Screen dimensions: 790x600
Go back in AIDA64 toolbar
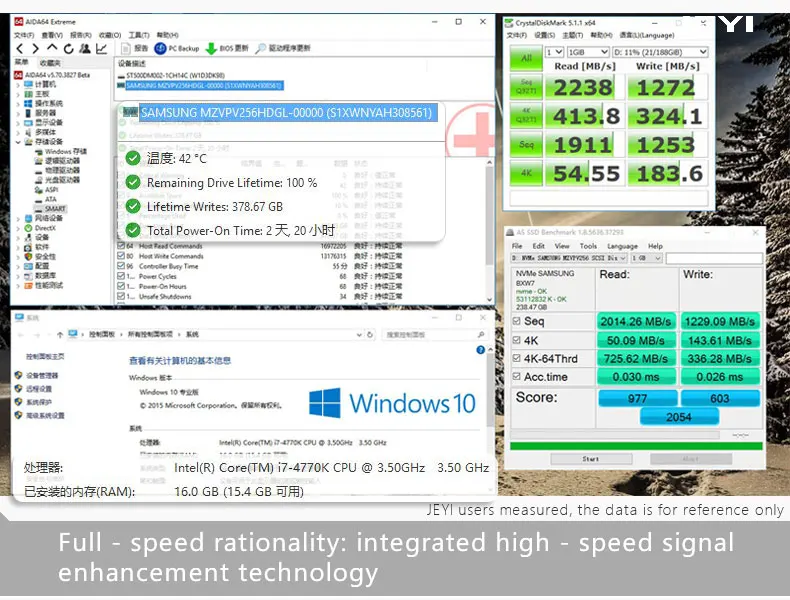click(x=20, y=49)
